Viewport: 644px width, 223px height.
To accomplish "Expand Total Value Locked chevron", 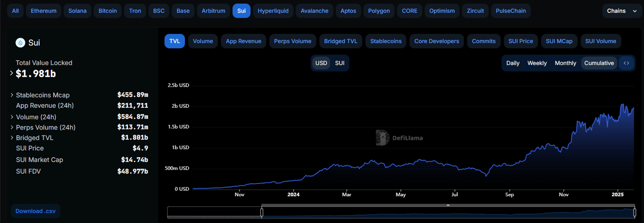I will pyautogui.click(x=11, y=73).
